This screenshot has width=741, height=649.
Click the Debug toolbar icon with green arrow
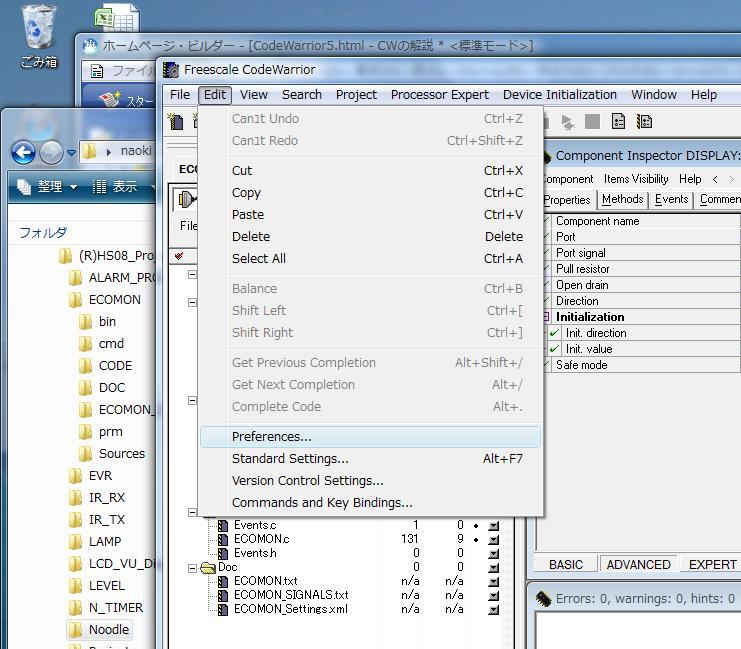click(568, 122)
